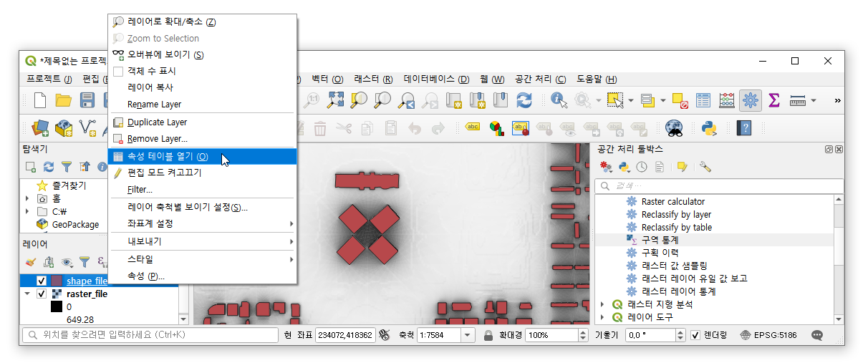The width and height of the screenshot is (868, 363).
Task: Expand 좌표계 설정 submenu
Action: click(x=202, y=224)
